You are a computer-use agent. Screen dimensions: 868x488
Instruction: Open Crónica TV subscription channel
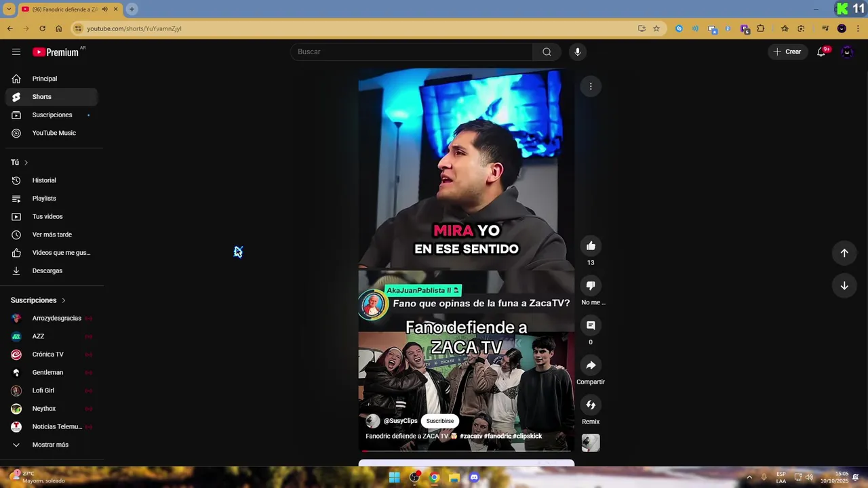(x=52, y=354)
